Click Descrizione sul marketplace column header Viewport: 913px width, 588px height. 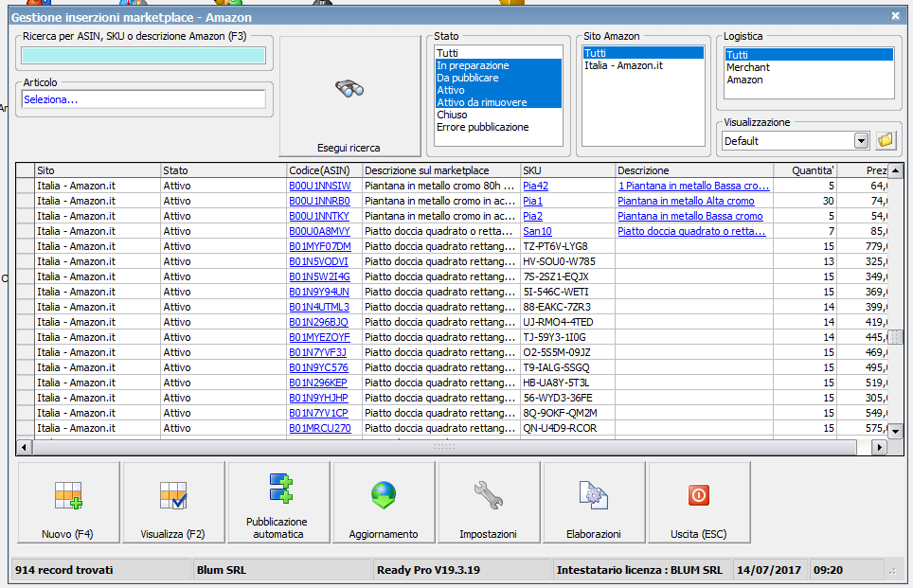[x=440, y=170]
